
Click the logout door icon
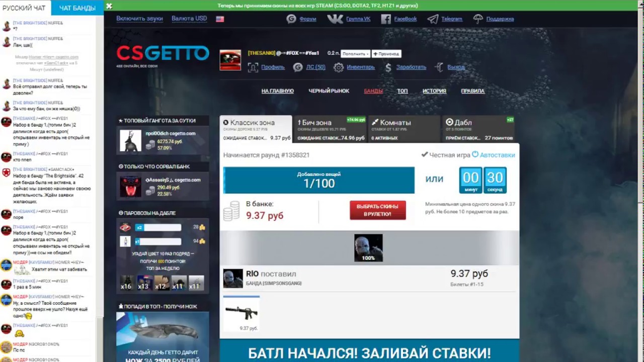[x=439, y=67]
